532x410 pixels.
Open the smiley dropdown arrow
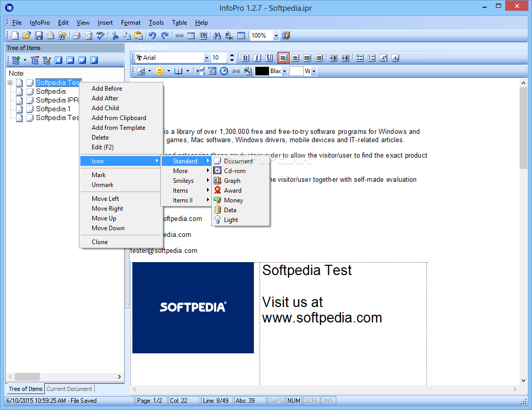168,71
